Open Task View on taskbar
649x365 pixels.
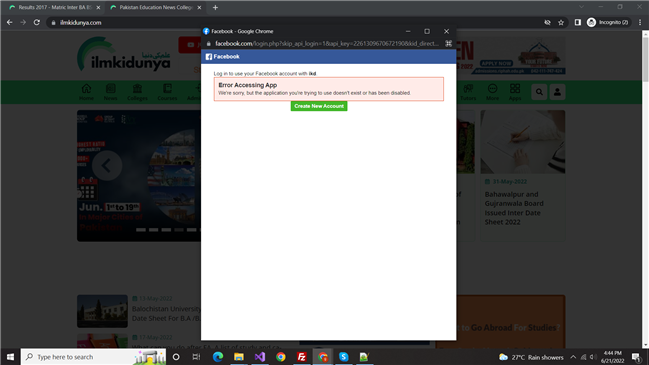(197, 357)
